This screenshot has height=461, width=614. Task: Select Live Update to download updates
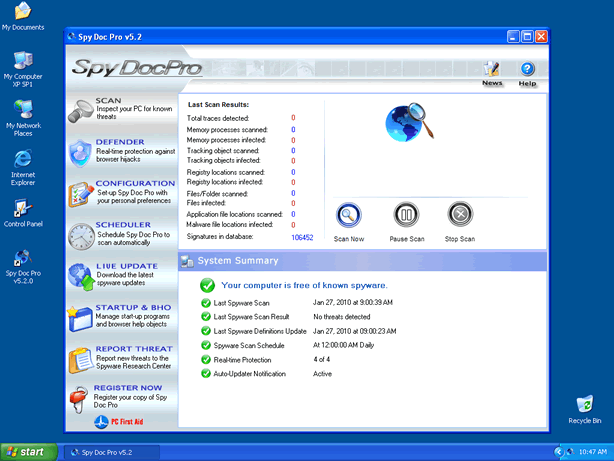[x=120, y=276]
